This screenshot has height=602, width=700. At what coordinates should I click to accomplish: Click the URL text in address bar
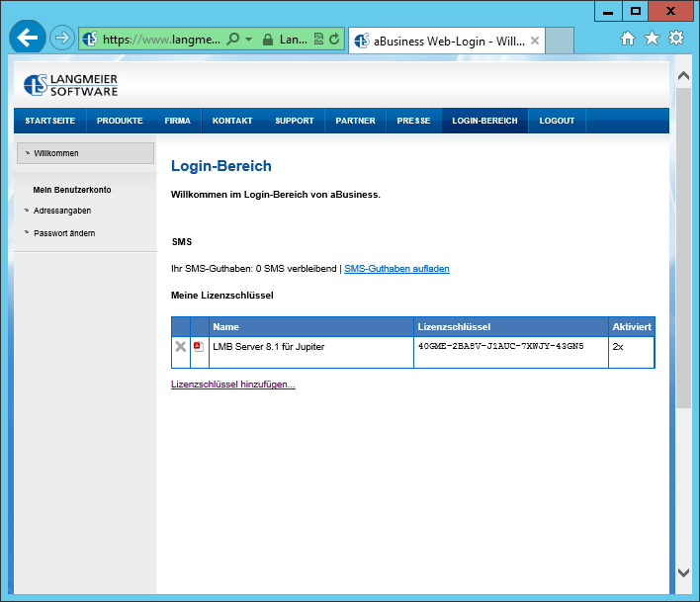[x=161, y=40]
